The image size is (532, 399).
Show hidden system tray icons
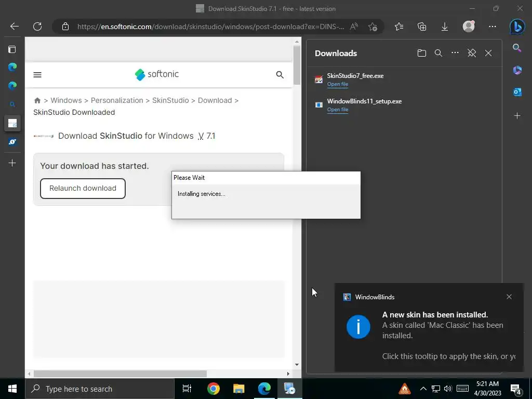pyautogui.click(x=423, y=389)
